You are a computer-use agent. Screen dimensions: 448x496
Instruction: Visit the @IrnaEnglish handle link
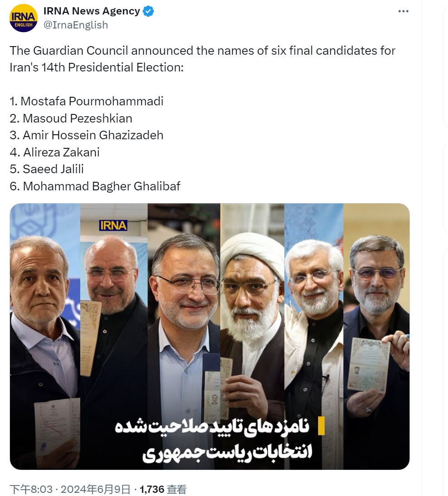[76, 25]
